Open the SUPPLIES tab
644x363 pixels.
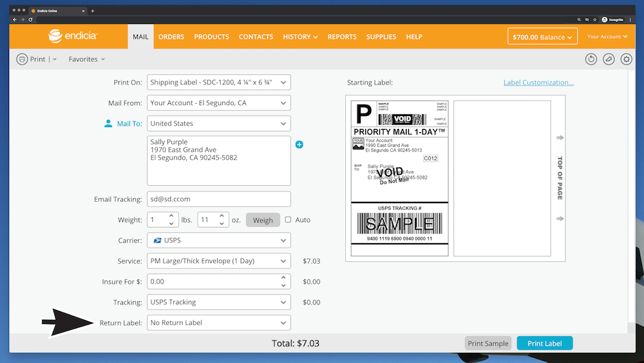381,37
